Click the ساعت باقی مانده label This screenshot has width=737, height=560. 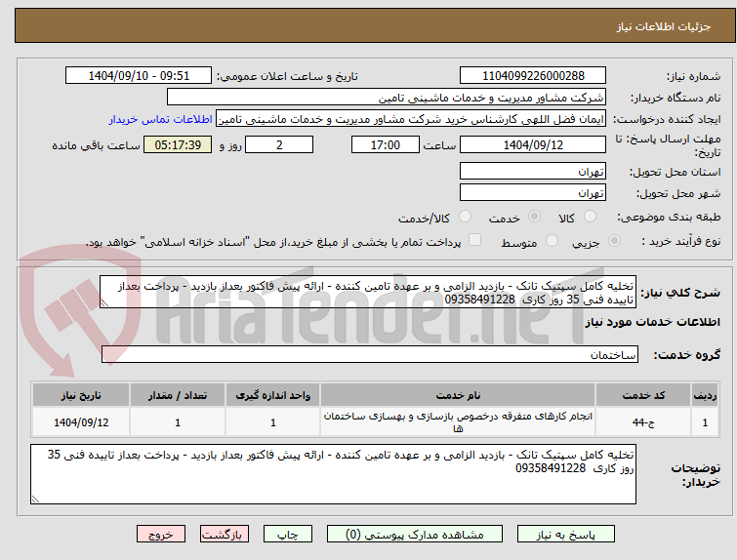pyautogui.click(x=96, y=145)
